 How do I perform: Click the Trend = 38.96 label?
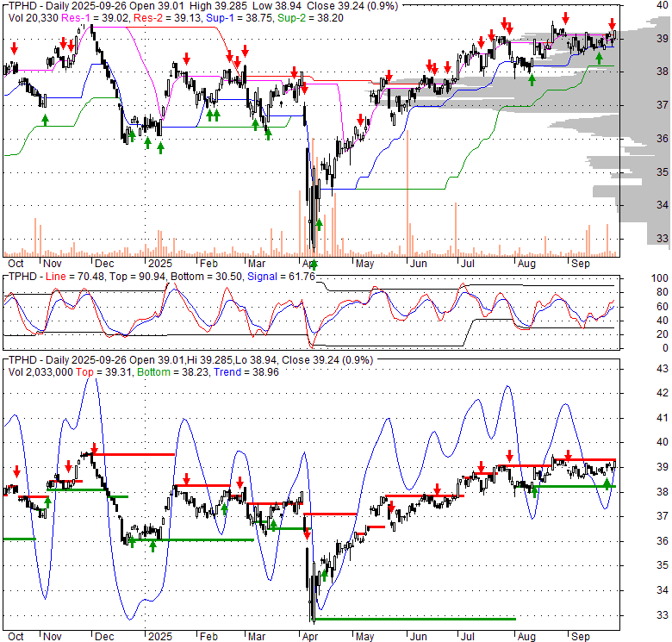[246, 372]
